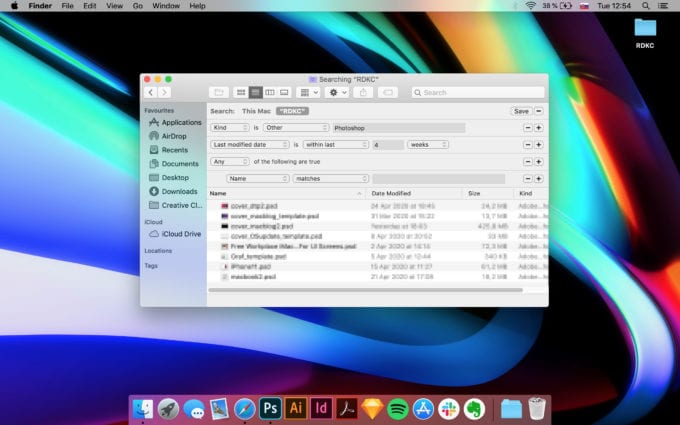Open the gear Action dropdown menu

pyautogui.click(x=336, y=92)
